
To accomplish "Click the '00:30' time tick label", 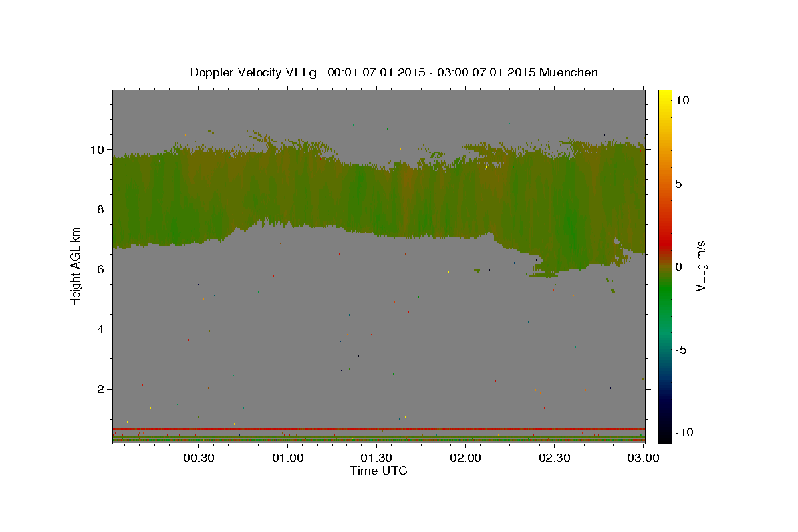I will tap(199, 458).
